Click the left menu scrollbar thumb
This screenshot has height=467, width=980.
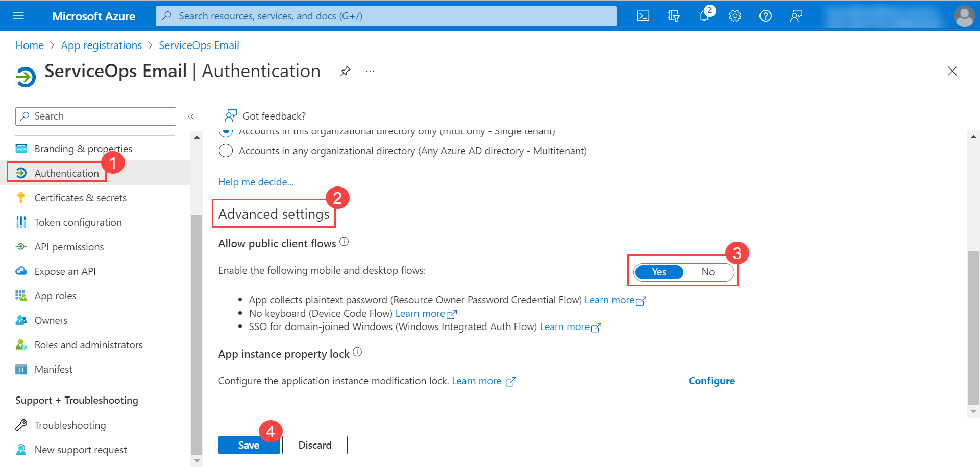pyautogui.click(x=197, y=334)
